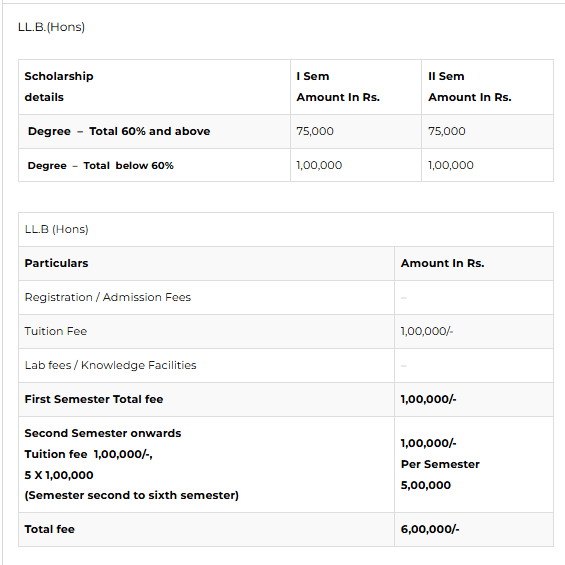Click '5 X 1,00,000' calculation text
Image resolution: width=565 pixels, height=565 pixels.
pyautogui.click(x=59, y=475)
